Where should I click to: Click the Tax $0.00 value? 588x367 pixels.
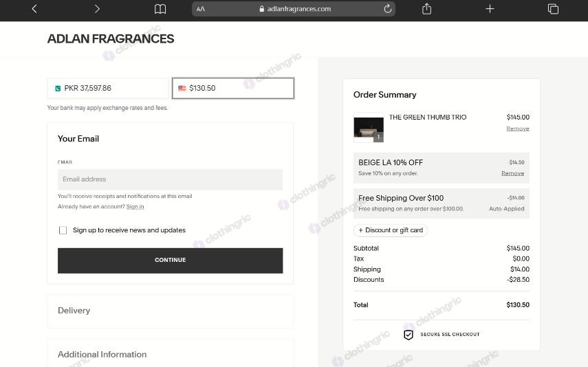coord(521,258)
